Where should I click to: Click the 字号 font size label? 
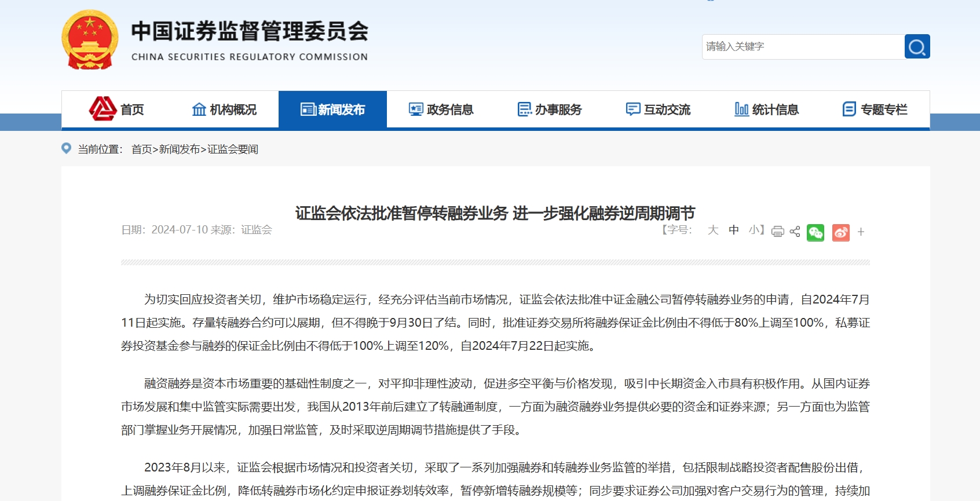(x=677, y=230)
